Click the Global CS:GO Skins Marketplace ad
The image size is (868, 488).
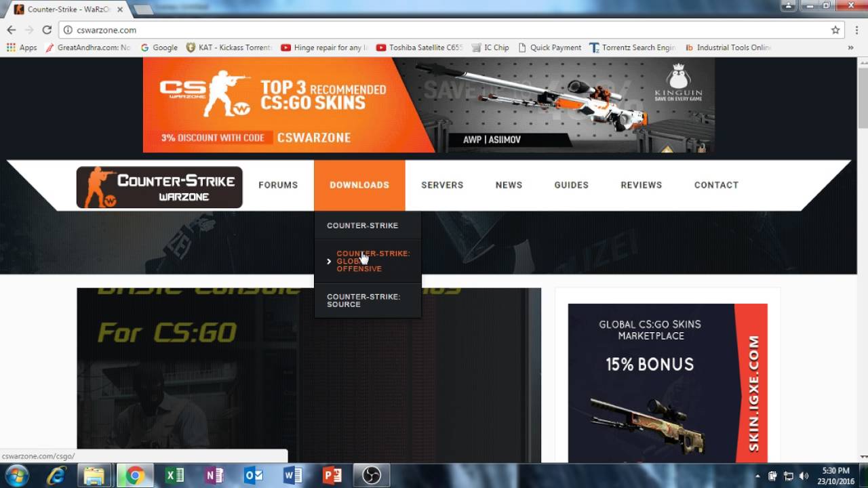point(667,383)
